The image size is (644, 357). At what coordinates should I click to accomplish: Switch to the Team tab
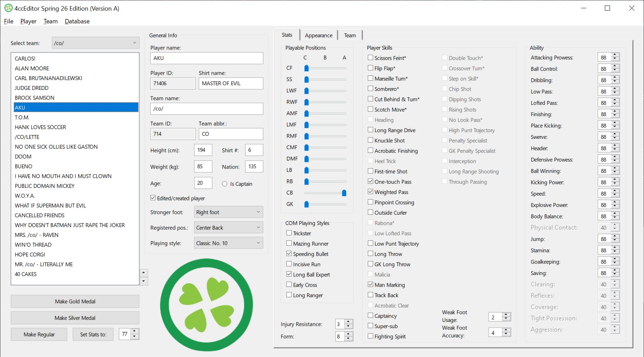pyautogui.click(x=350, y=35)
